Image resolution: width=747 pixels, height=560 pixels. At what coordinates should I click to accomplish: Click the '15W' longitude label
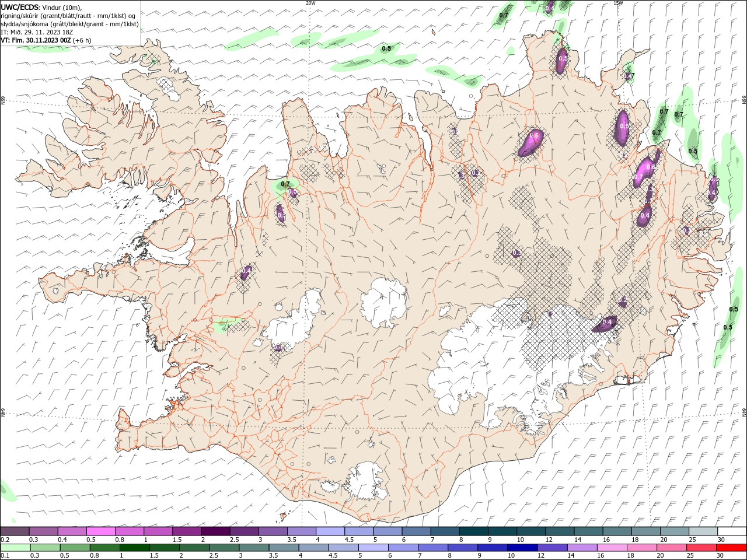[x=618, y=3]
